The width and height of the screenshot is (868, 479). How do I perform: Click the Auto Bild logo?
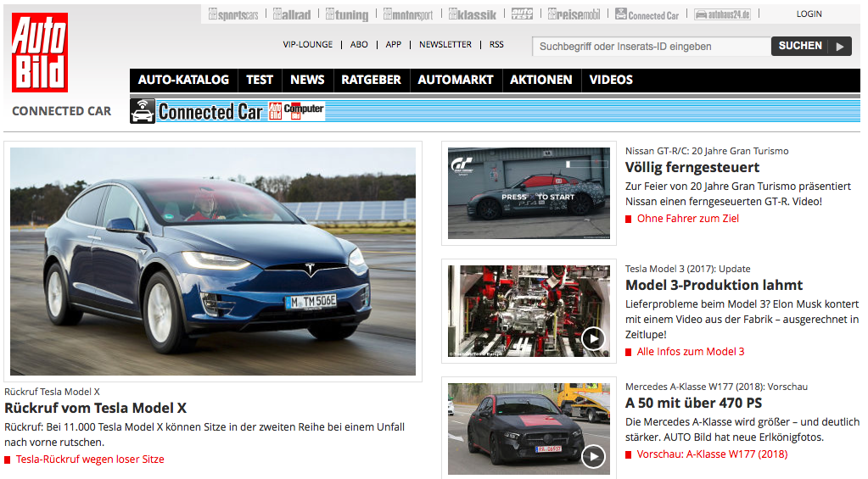click(39, 52)
